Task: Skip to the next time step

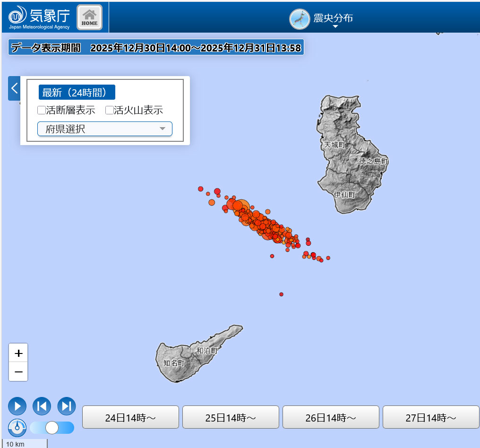Action: [67, 406]
